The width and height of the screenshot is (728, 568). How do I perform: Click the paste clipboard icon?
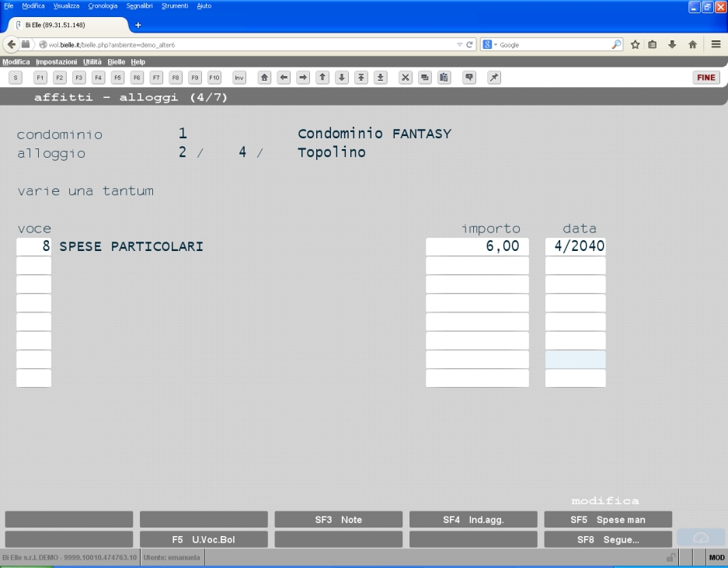pos(444,78)
